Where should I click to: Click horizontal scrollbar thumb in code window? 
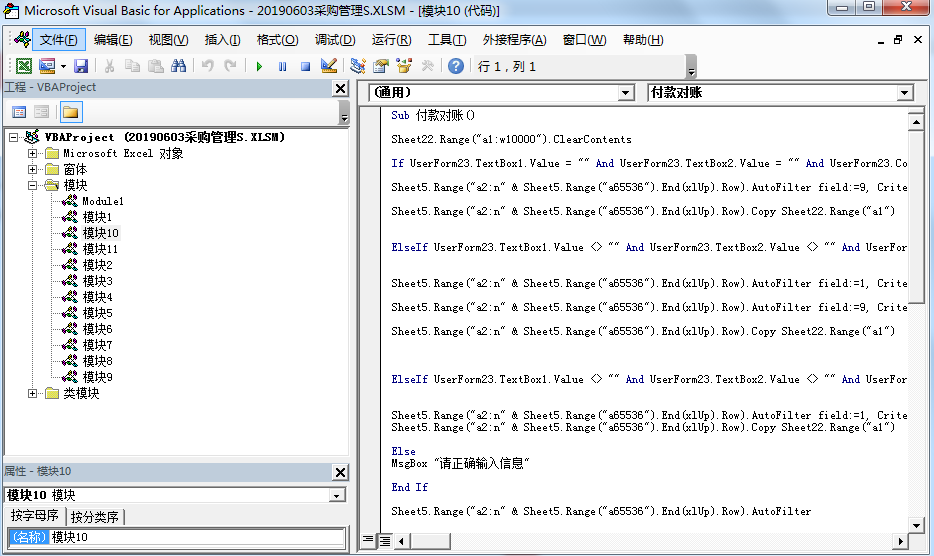tap(429, 541)
